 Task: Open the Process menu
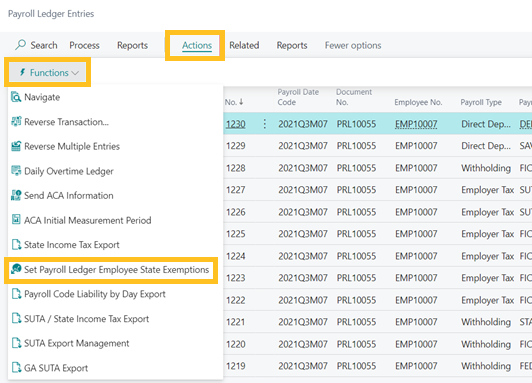(x=84, y=45)
